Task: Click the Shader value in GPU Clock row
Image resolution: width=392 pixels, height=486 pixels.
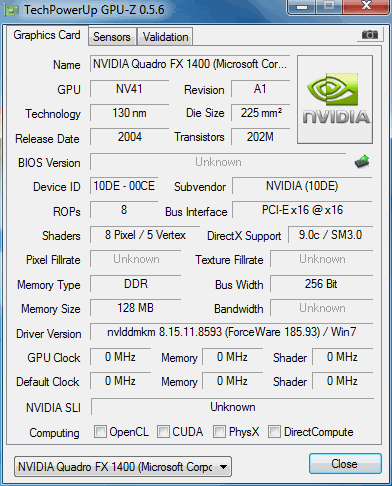Action: pos(342,357)
